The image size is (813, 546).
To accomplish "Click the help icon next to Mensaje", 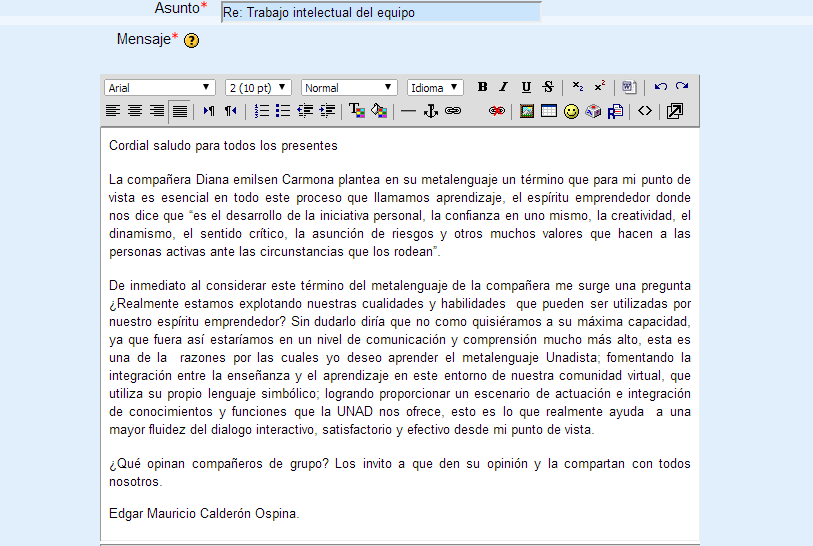I will tap(191, 41).
